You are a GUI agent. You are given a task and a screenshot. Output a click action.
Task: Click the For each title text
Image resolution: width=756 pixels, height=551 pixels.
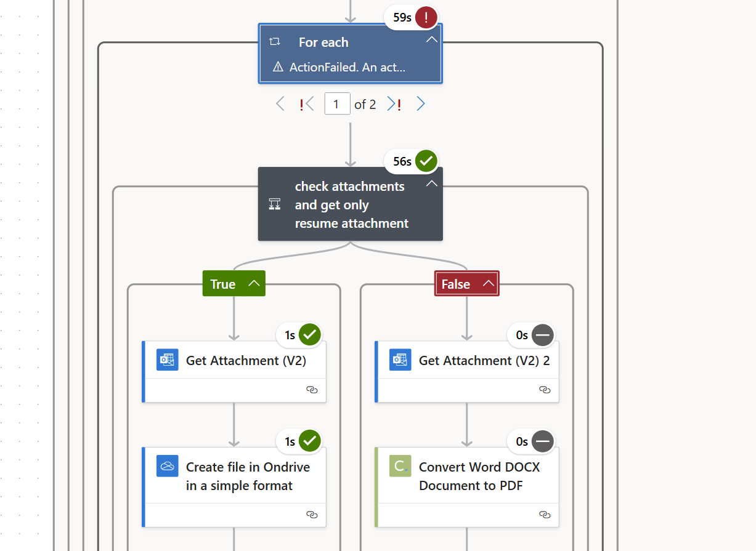[323, 42]
